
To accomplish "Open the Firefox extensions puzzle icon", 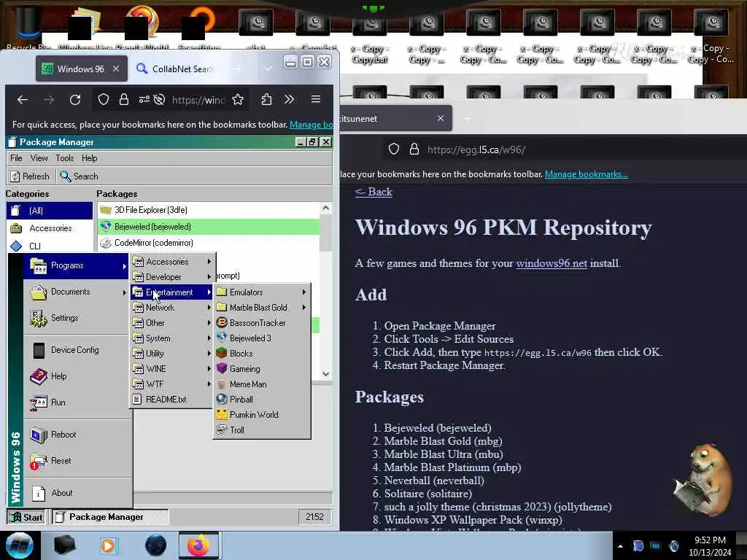I will click(x=266, y=99).
